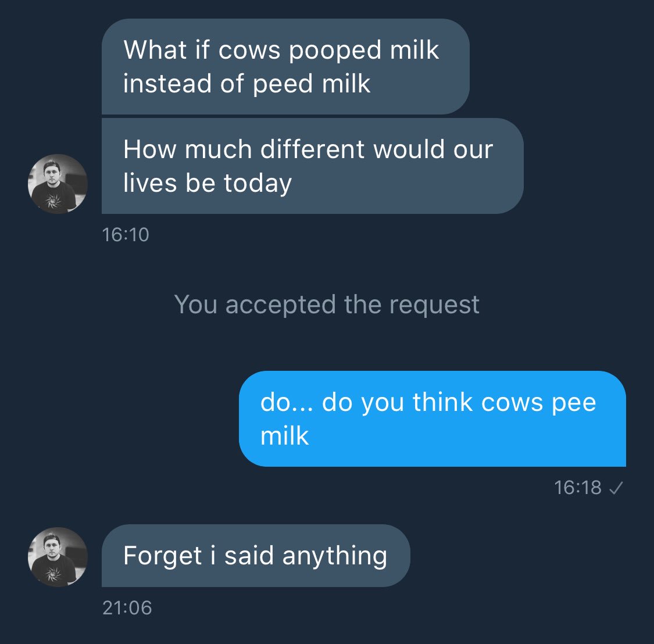Click the word 'anything' in the last message

tap(334, 556)
